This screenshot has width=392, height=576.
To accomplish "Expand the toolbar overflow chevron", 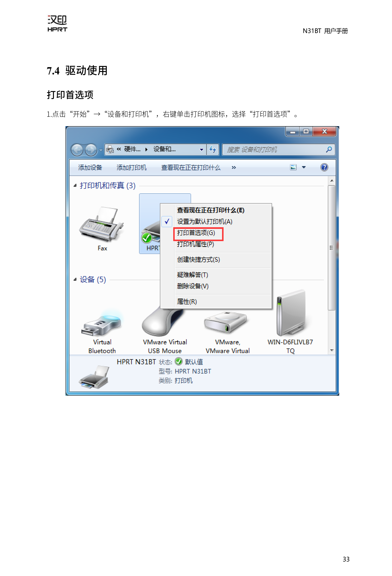I will pos(234,168).
